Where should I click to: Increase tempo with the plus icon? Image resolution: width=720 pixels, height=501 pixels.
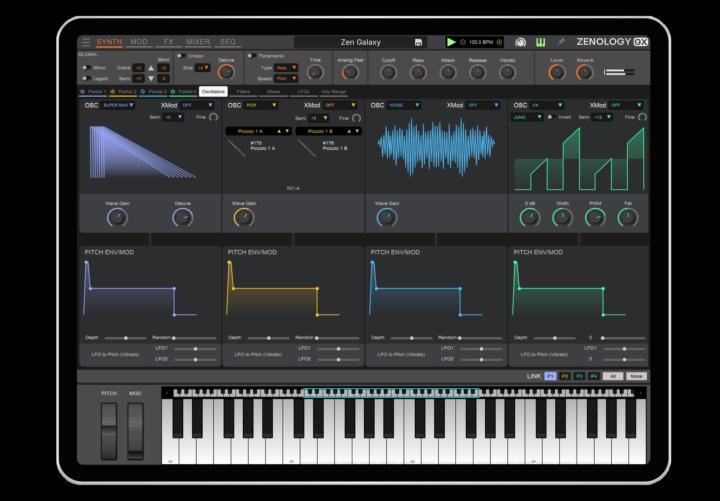[499, 42]
